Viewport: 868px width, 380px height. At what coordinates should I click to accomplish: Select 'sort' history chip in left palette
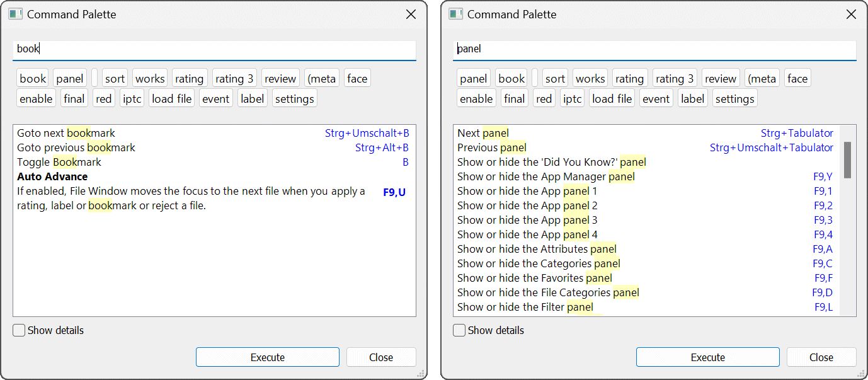115,79
